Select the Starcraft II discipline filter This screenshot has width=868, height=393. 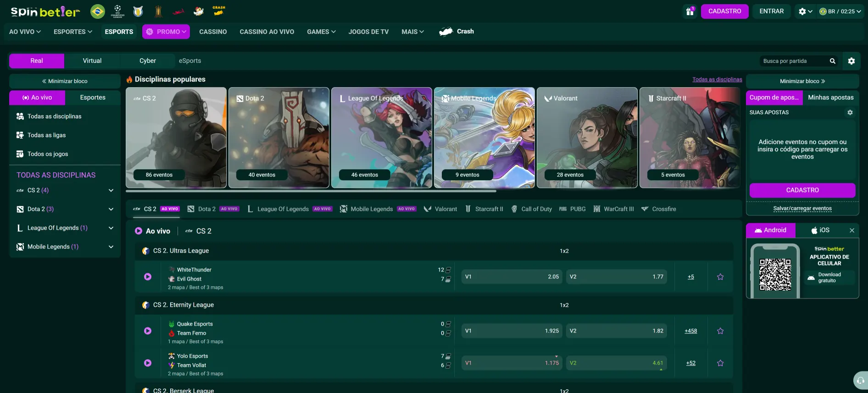484,209
